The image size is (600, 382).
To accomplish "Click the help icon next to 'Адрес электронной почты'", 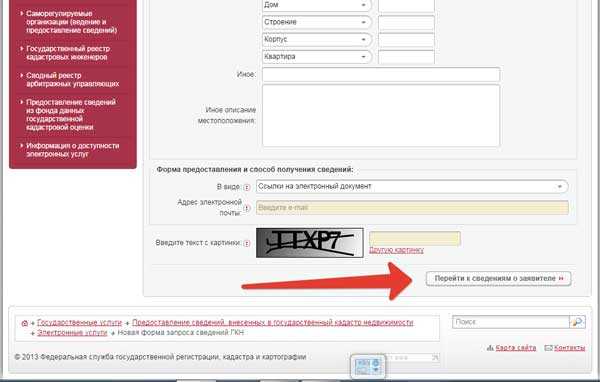I will (247, 208).
